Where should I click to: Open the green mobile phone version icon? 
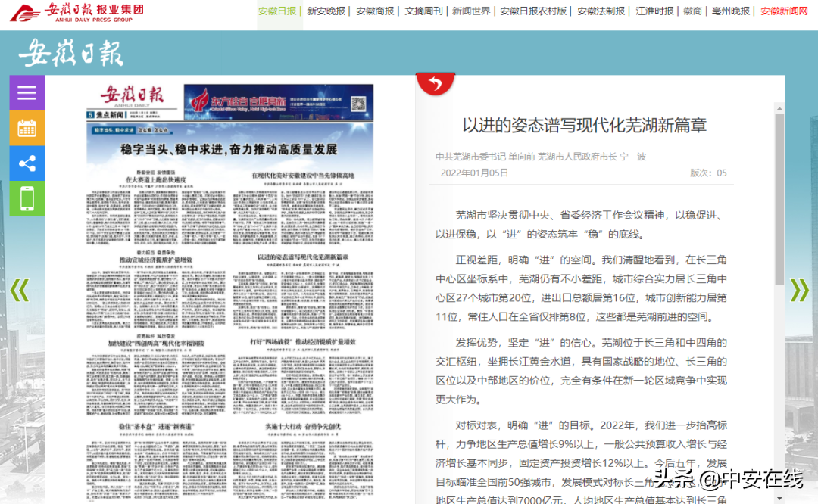[27, 198]
